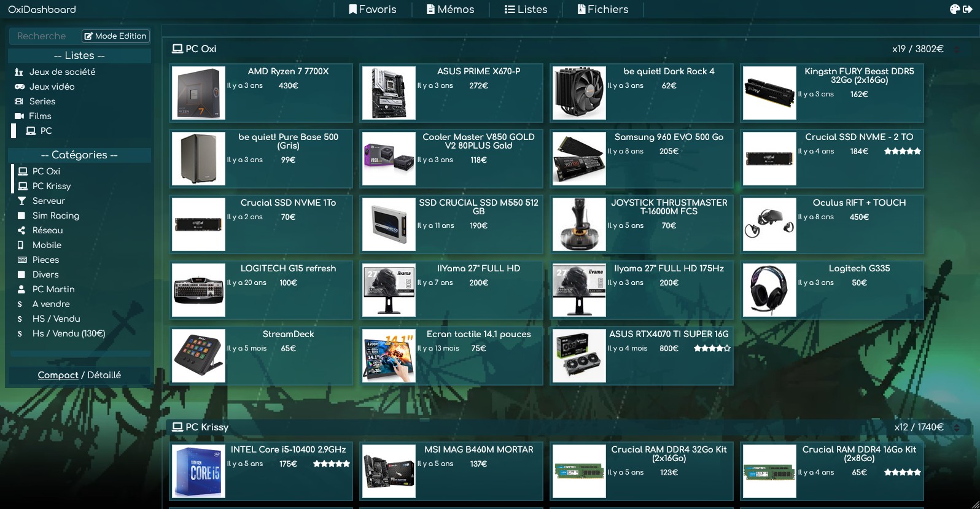Open the Fichiers tab
This screenshot has height=509, width=980.
click(x=603, y=9)
